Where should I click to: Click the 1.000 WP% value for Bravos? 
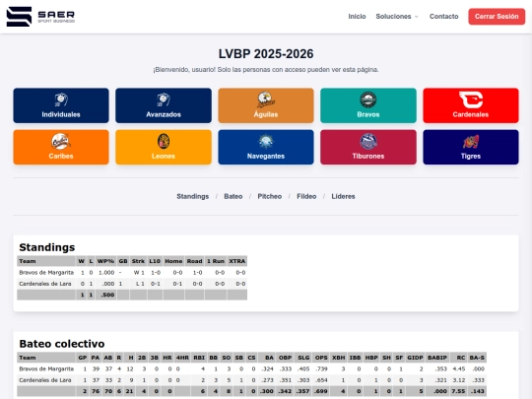(106, 273)
